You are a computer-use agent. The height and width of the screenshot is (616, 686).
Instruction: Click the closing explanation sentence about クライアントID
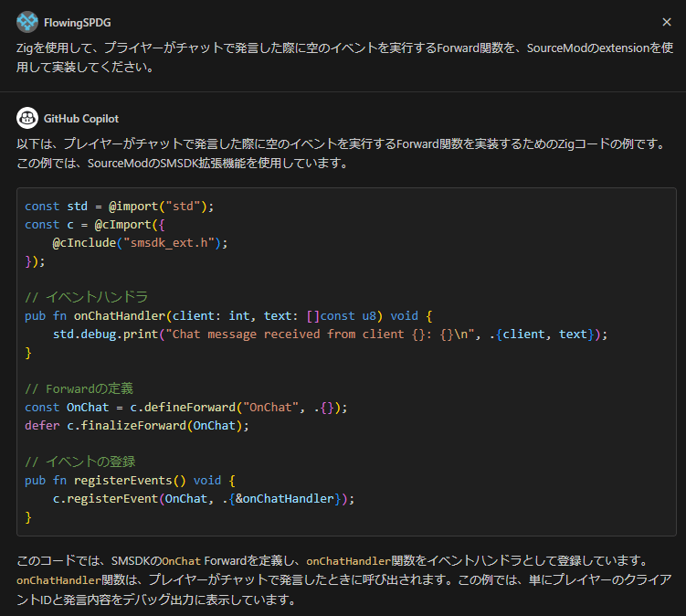[x=343, y=589]
